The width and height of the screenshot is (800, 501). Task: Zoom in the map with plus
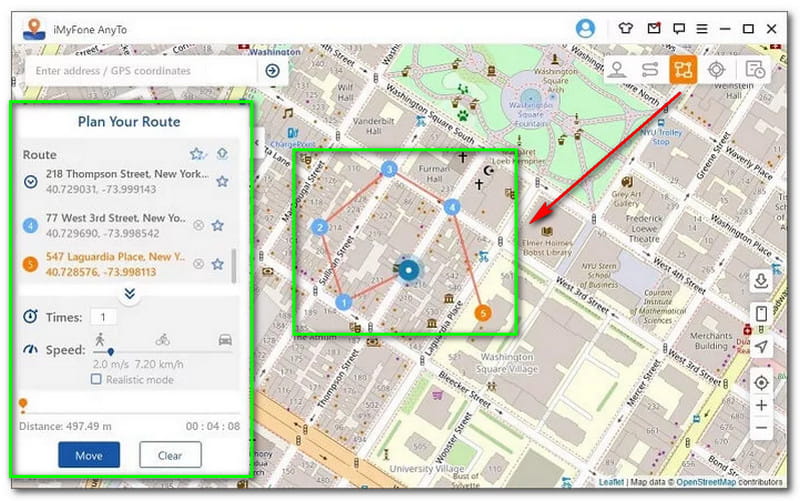761,406
